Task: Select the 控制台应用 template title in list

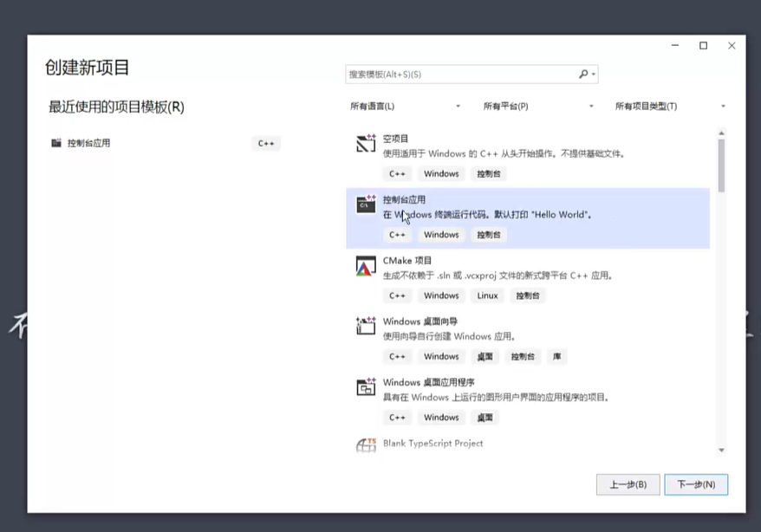Action: 404,199
